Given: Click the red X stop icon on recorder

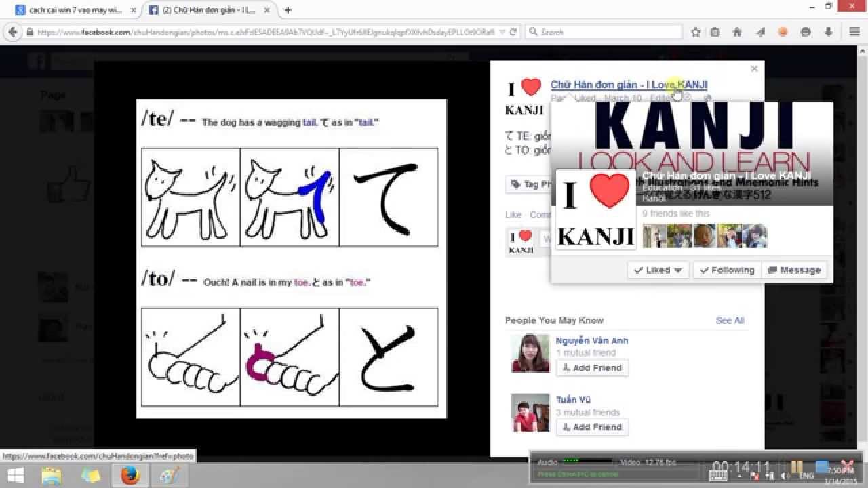Looking at the screenshot, I should (846, 466).
